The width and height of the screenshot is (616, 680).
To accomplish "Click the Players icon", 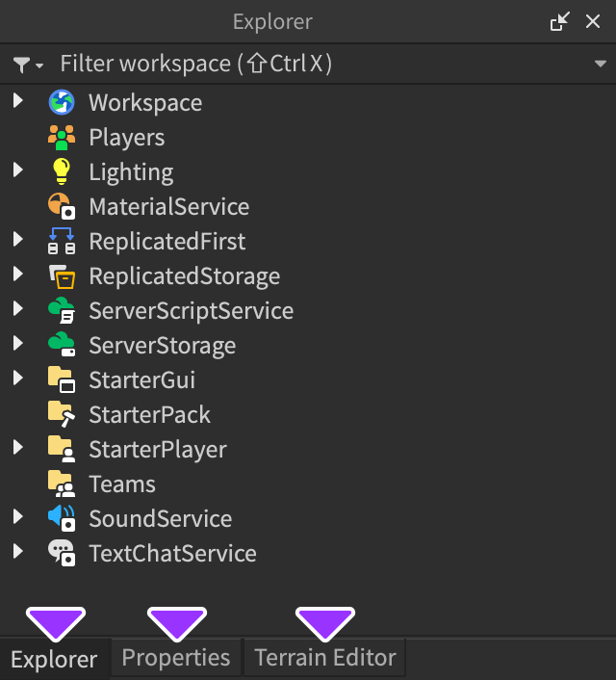I will point(62,138).
